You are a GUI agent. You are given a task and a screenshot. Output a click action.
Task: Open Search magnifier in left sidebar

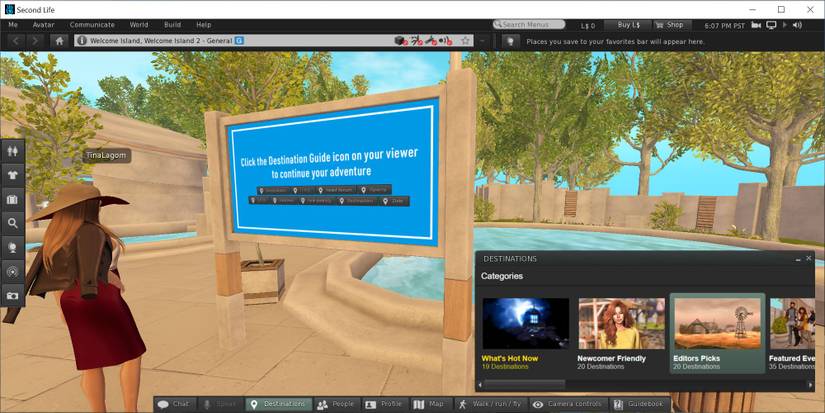13,224
